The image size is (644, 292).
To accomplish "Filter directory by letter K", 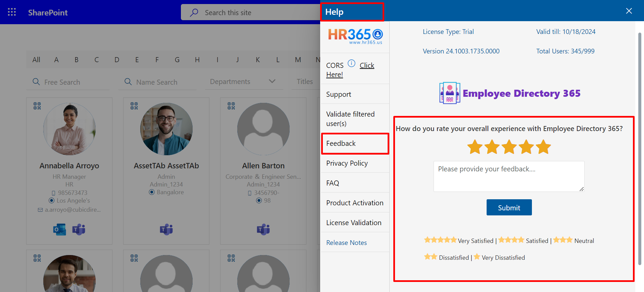I will tap(258, 60).
